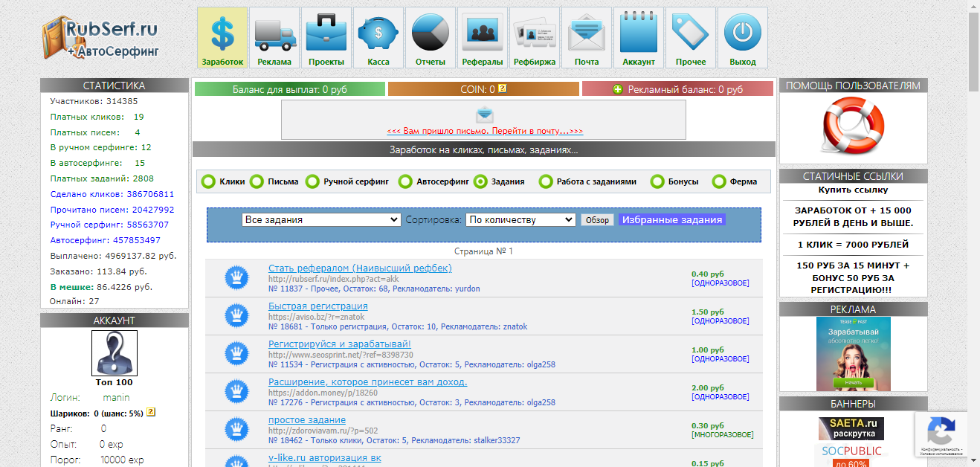Click the Прочитано писем: 20427992 statistic

coord(112,210)
